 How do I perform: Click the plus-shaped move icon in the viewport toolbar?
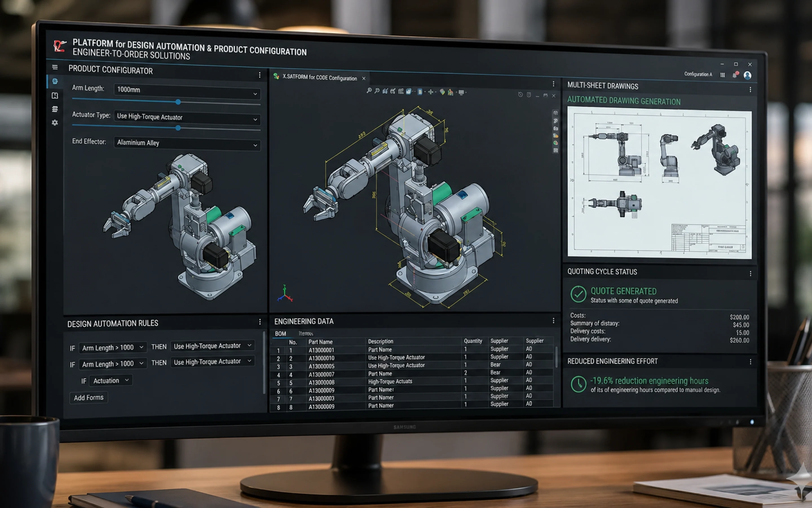tap(431, 92)
